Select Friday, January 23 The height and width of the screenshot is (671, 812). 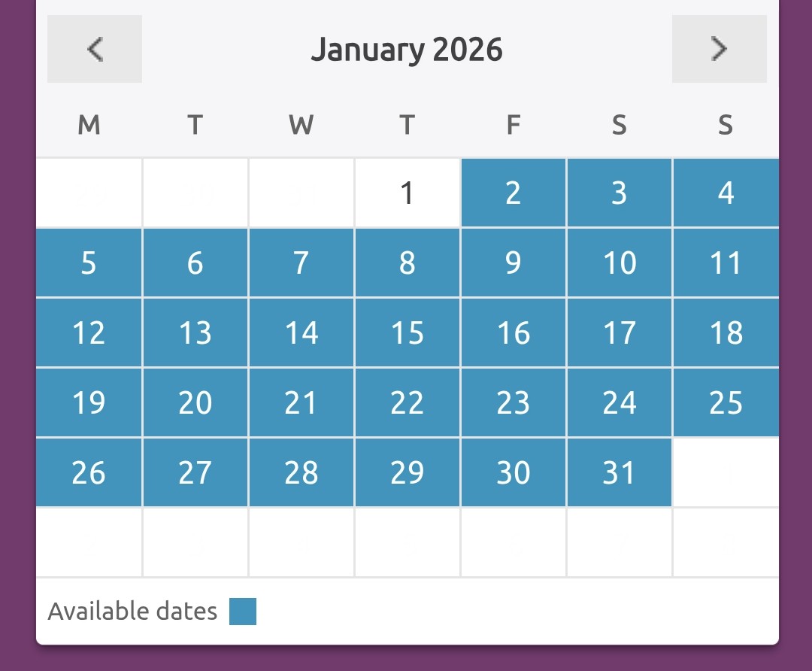514,403
